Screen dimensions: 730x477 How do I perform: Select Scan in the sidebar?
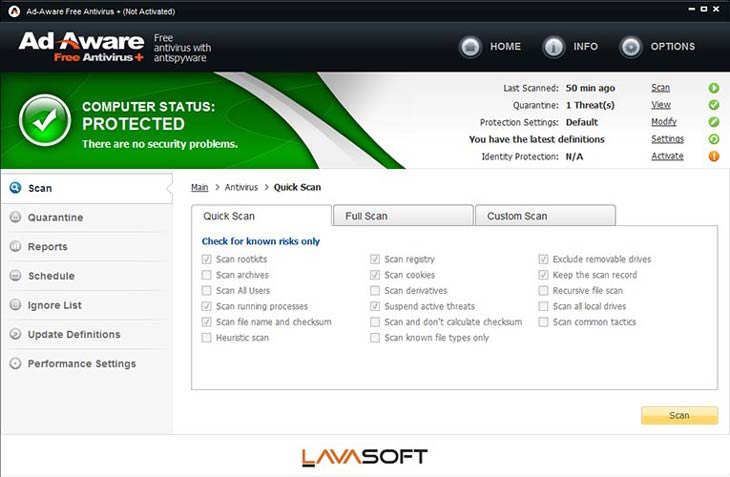coord(87,188)
